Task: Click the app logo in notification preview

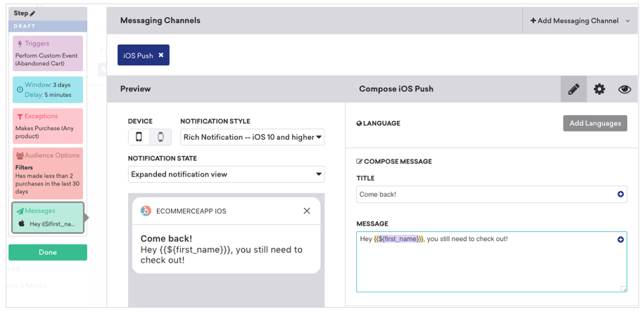Action: coord(146,211)
